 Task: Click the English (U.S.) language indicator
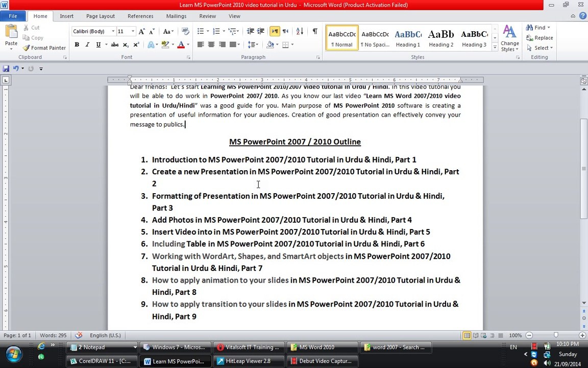[105, 335]
